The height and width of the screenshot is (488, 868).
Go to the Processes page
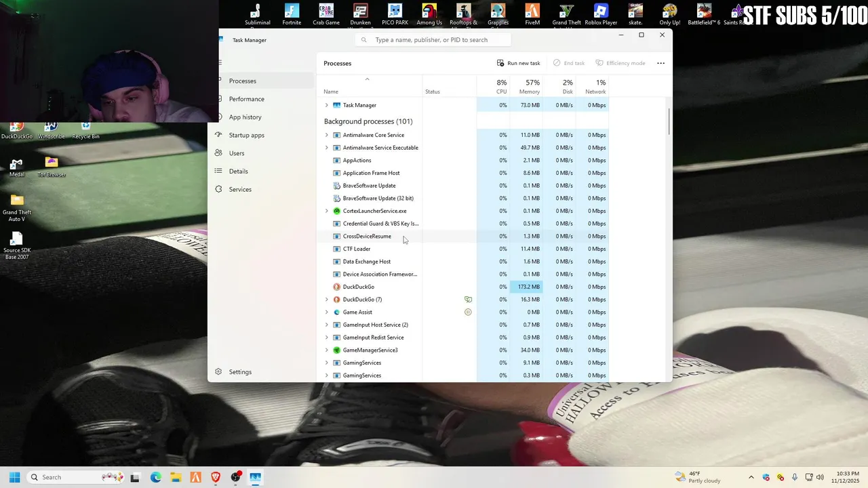pyautogui.click(x=263, y=81)
